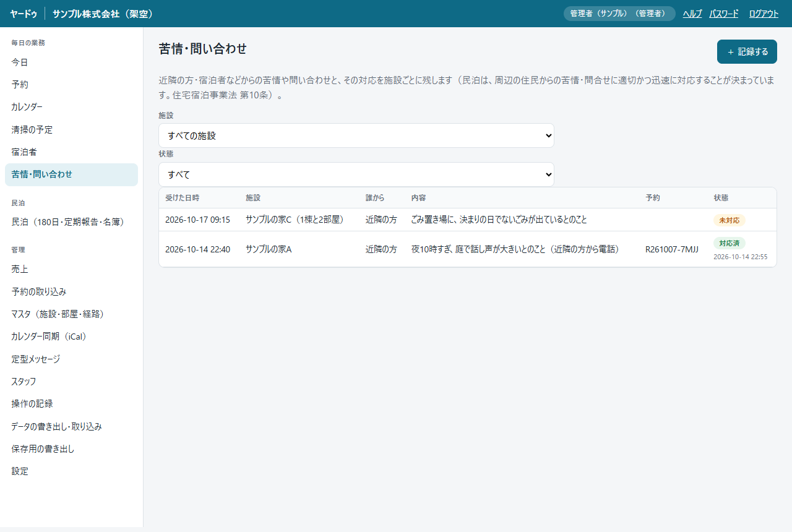The width and height of the screenshot is (792, 532).
Task: Open 民泊（180日・定期報告・名簿） menu item
Action: click(x=71, y=222)
